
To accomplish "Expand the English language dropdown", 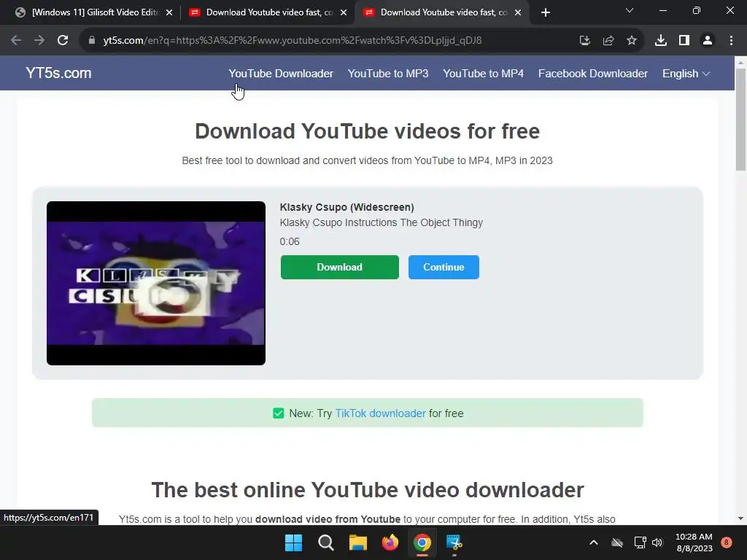I will coord(686,74).
